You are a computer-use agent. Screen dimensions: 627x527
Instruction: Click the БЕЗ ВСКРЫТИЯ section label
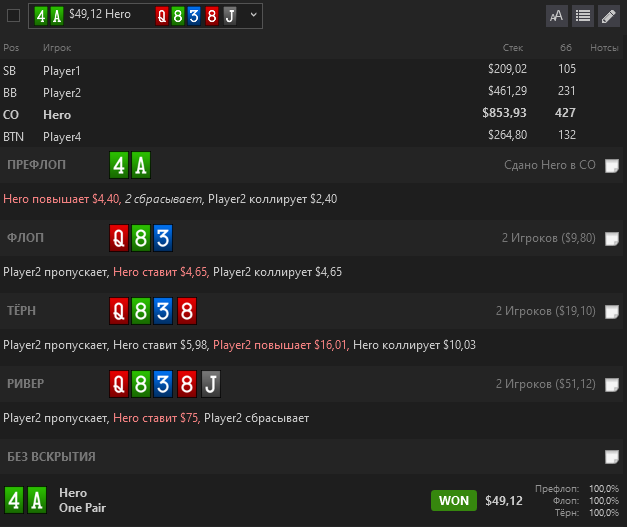click(x=51, y=457)
